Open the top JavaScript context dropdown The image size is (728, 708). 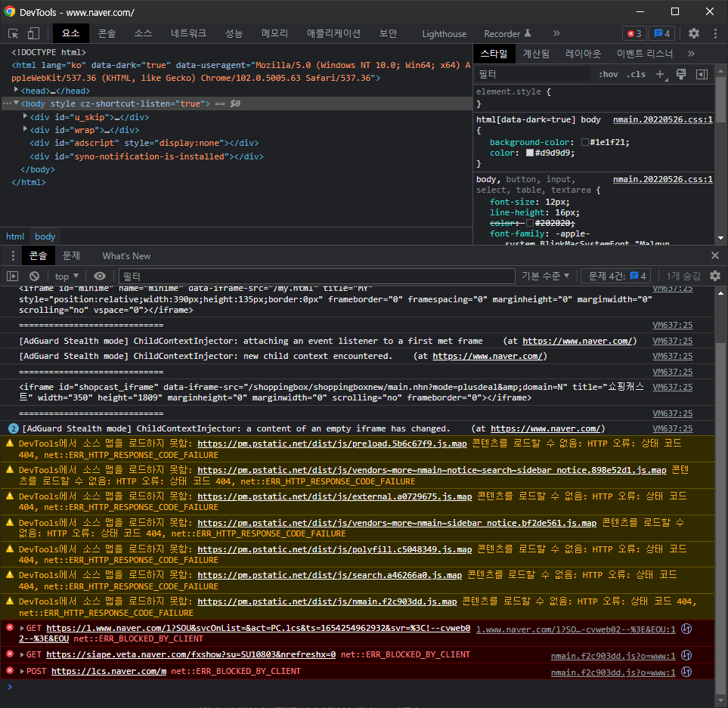click(67, 276)
